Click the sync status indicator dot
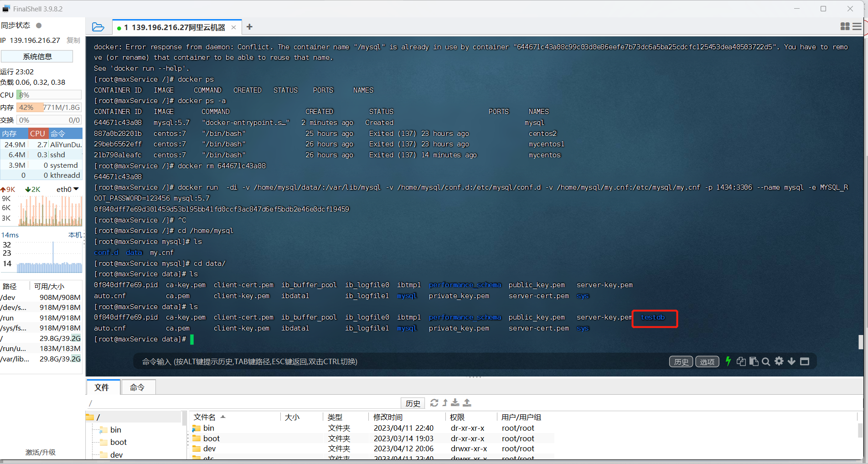This screenshot has width=868, height=464. [39, 26]
